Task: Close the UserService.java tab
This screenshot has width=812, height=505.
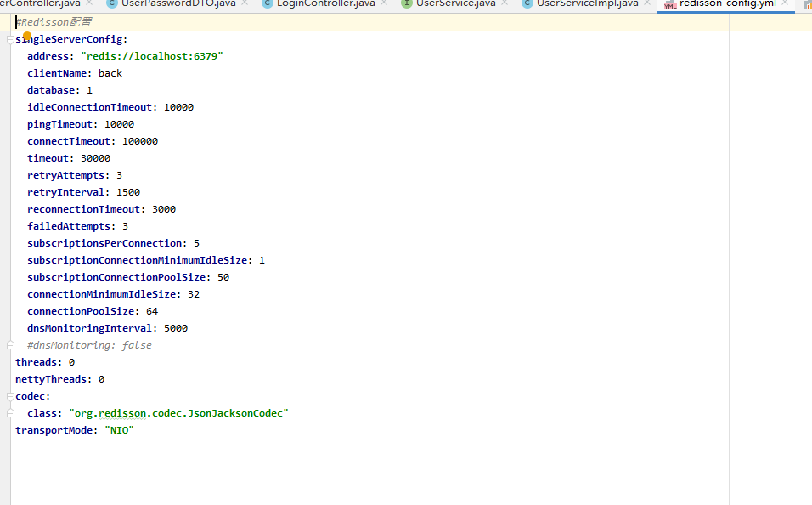Action: coord(505,3)
